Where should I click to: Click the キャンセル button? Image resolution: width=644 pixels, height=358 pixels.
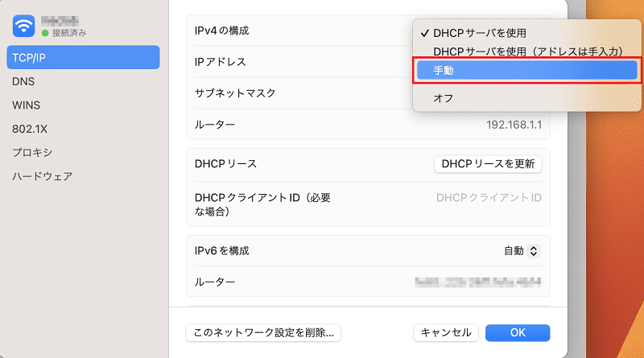[x=446, y=332]
